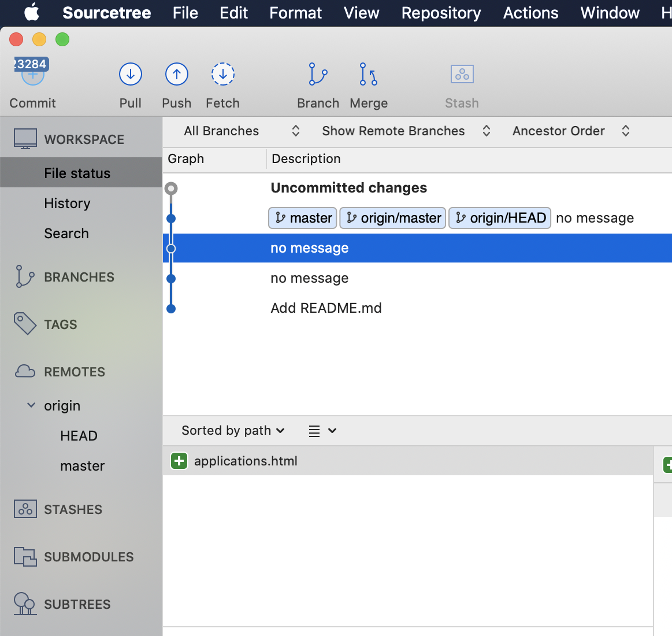The height and width of the screenshot is (636, 672).
Task: Select the applications.html file row
Action: (x=407, y=461)
